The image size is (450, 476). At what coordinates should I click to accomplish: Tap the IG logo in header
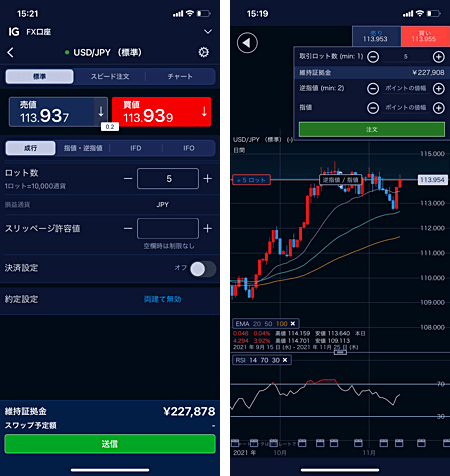click(14, 32)
